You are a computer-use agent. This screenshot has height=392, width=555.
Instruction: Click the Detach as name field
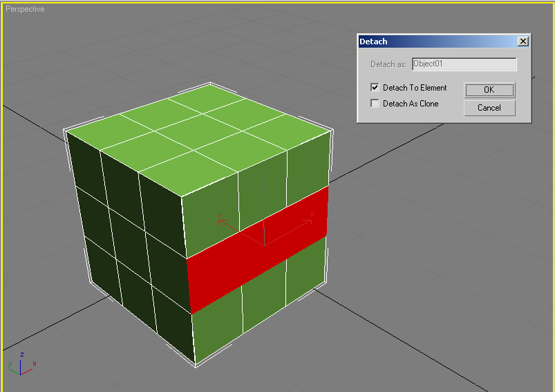[464, 64]
